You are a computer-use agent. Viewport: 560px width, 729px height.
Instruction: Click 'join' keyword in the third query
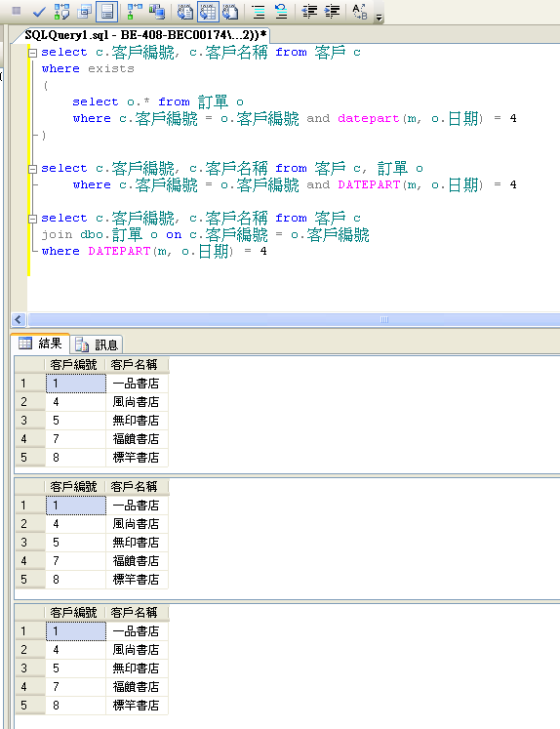tap(57, 235)
